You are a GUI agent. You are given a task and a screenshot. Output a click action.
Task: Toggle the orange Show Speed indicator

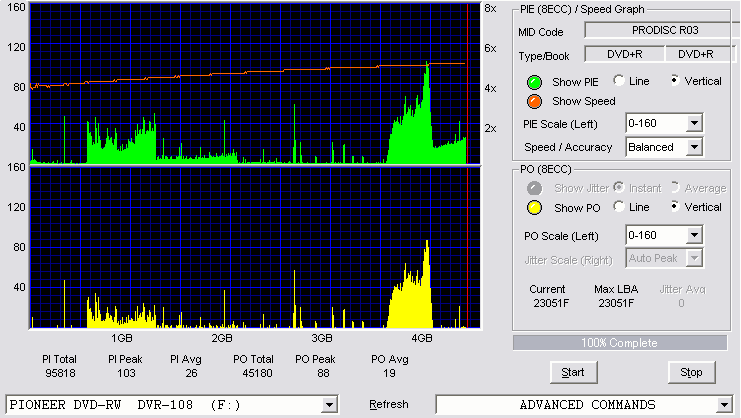(534, 102)
